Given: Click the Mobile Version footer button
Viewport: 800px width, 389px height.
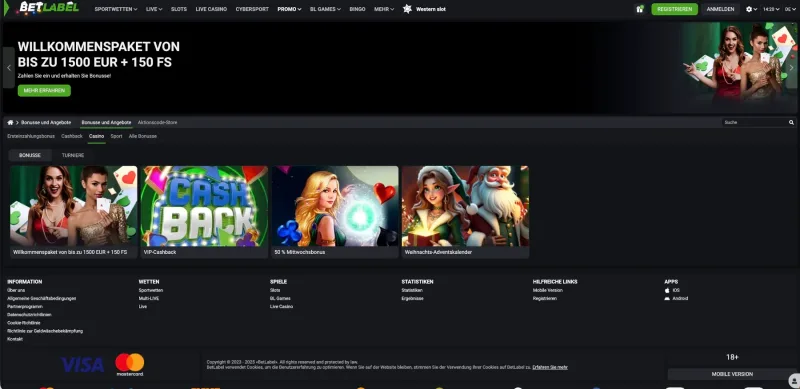Looking at the screenshot, I should click(732, 374).
